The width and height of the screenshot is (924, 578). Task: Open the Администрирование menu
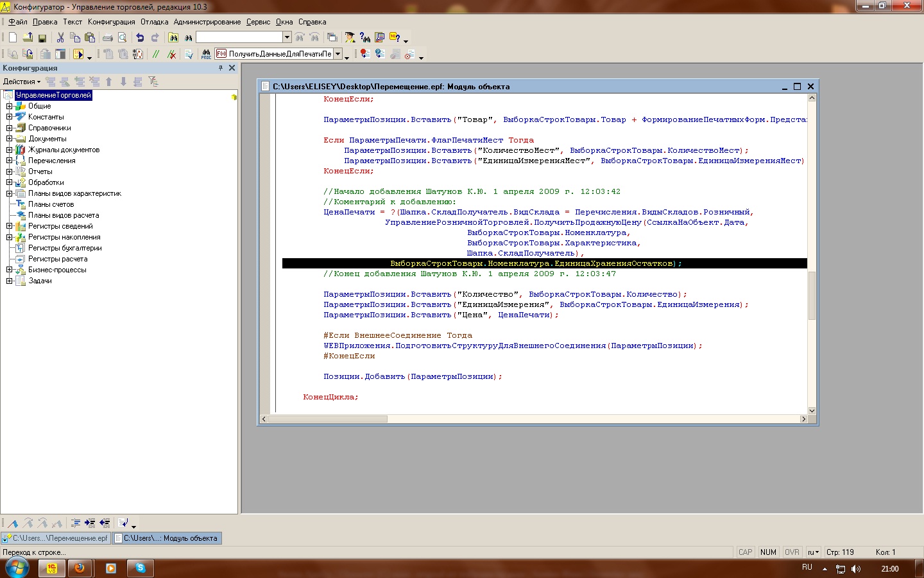[x=207, y=22]
